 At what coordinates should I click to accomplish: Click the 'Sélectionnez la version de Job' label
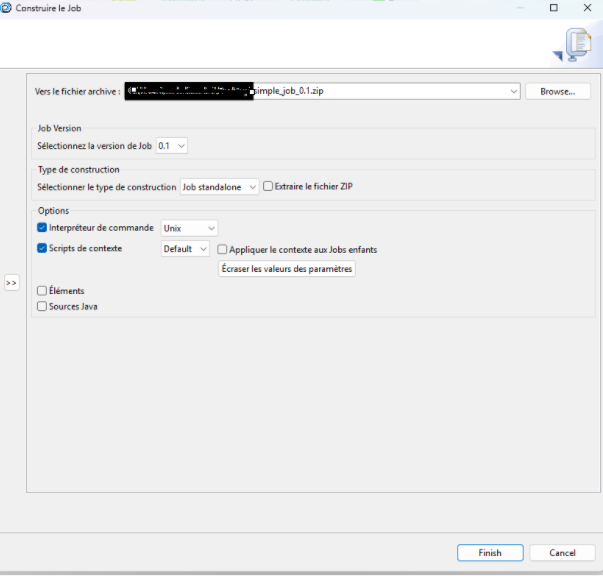[95, 146]
